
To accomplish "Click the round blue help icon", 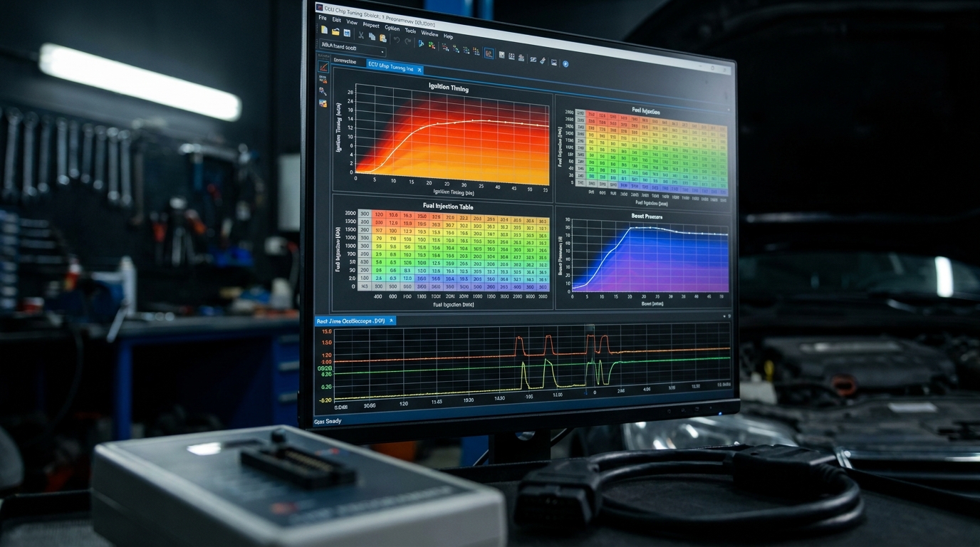I will click(565, 63).
